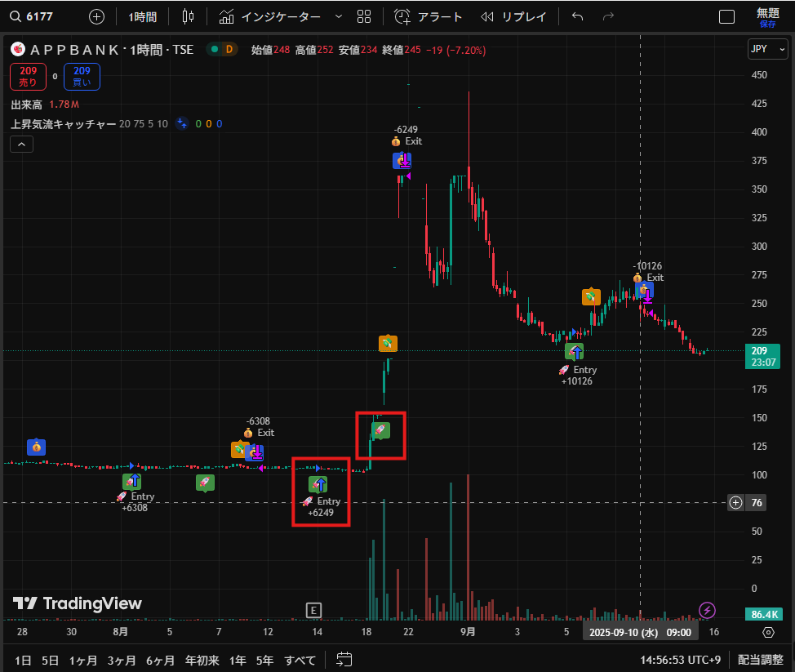Screen dimensions: 795x672
Task: Click the 209 売り sell button
Action: coord(28,76)
